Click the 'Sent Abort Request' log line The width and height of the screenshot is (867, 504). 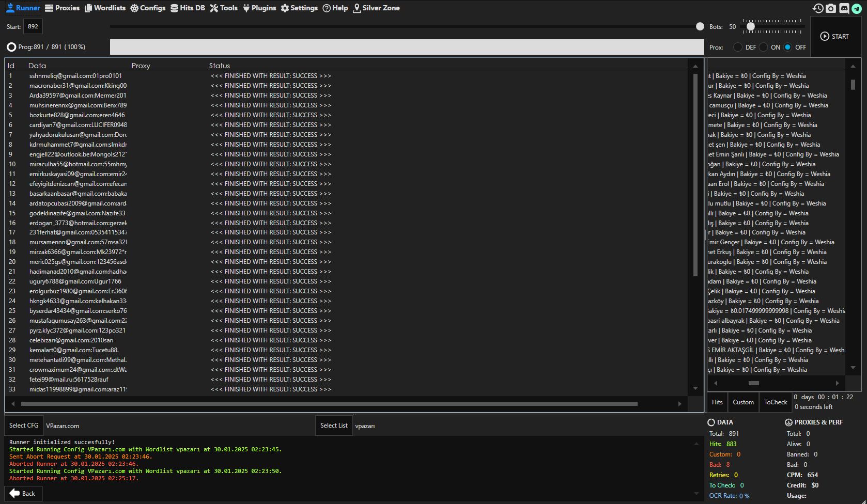[x=80, y=456]
